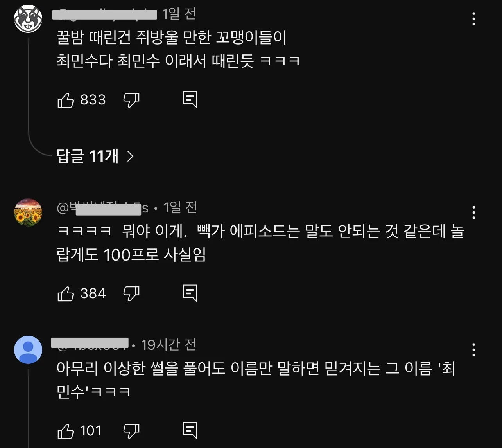
Task: Reply to the comment with 833 likes
Action: point(190,100)
